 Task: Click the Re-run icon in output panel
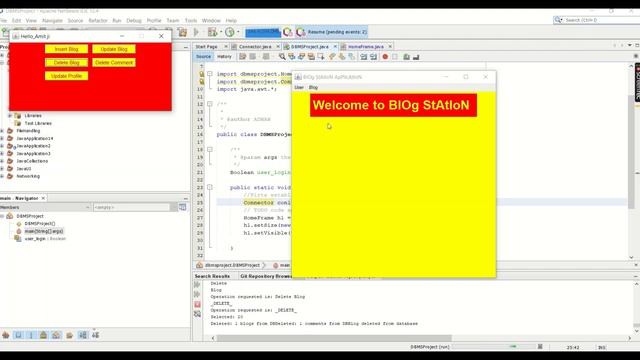pos(198,284)
